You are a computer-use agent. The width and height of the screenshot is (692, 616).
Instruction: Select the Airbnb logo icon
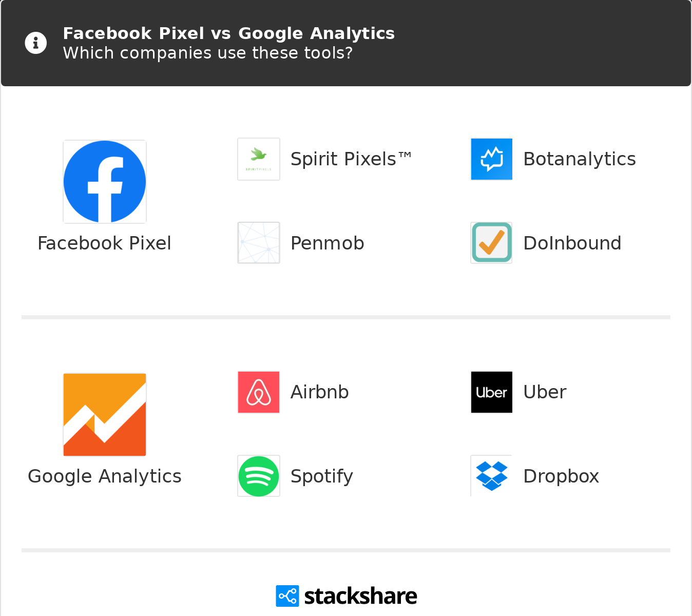tap(259, 392)
